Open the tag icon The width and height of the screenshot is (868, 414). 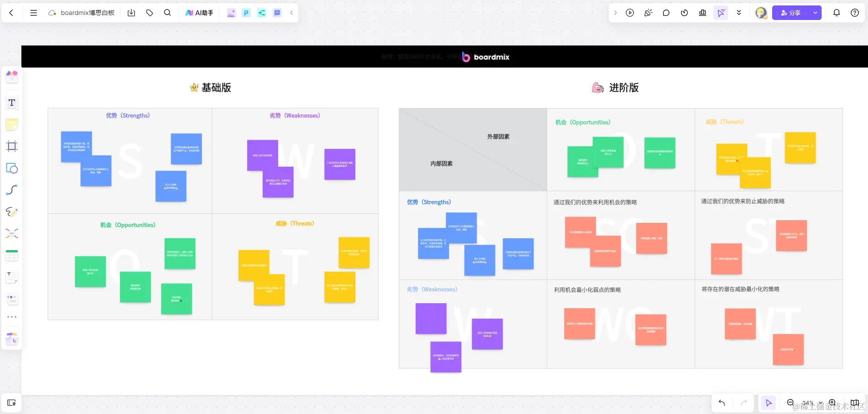click(150, 13)
